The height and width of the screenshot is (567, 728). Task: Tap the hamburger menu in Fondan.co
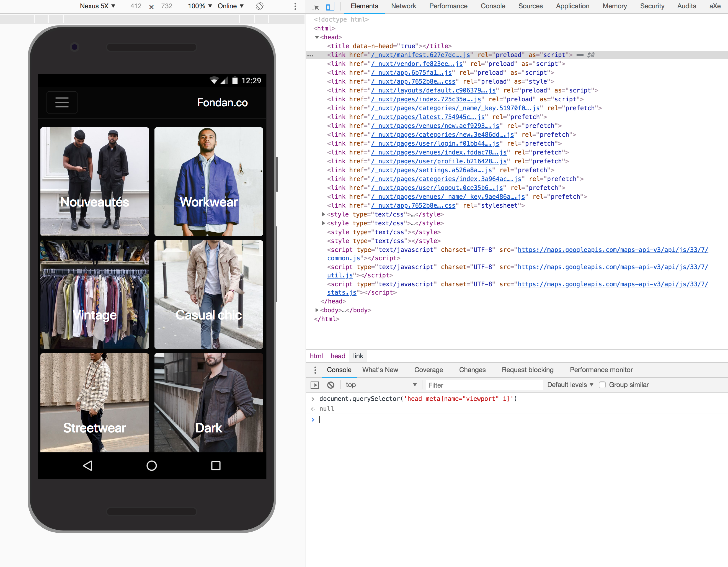(x=62, y=102)
